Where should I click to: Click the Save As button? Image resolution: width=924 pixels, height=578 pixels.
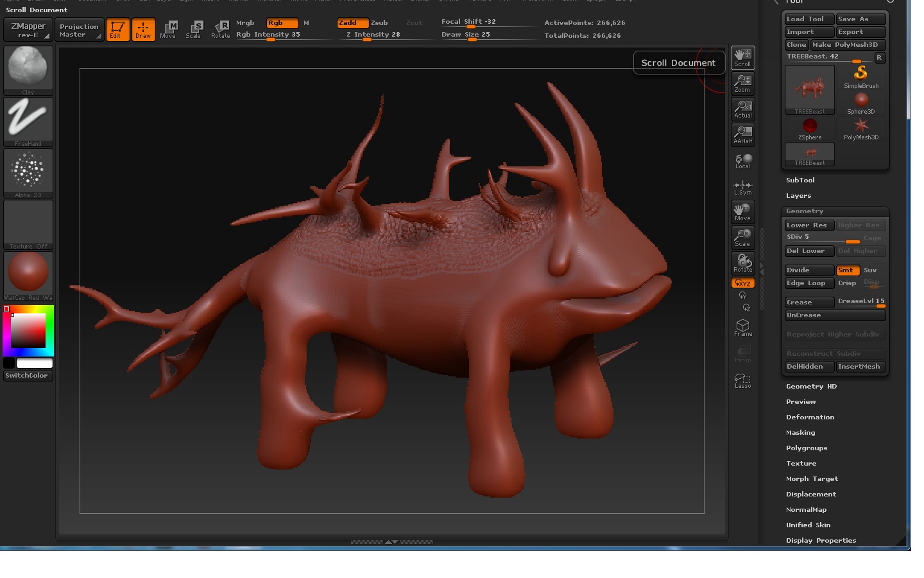(x=861, y=19)
